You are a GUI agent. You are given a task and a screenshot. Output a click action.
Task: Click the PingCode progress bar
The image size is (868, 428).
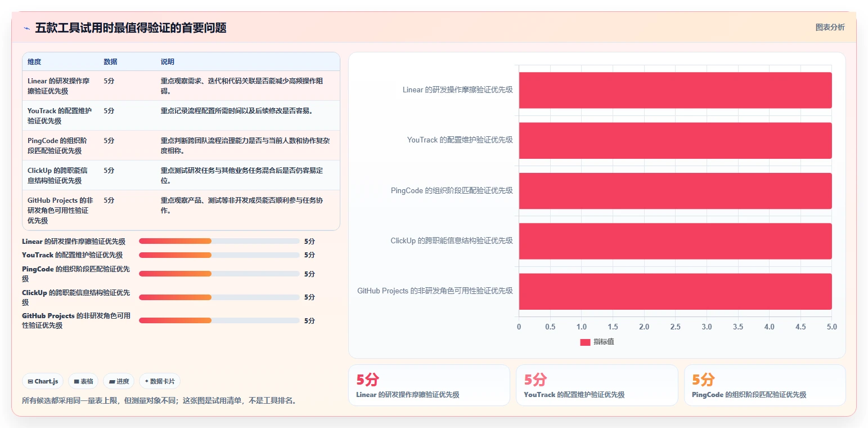[x=219, y=274]
